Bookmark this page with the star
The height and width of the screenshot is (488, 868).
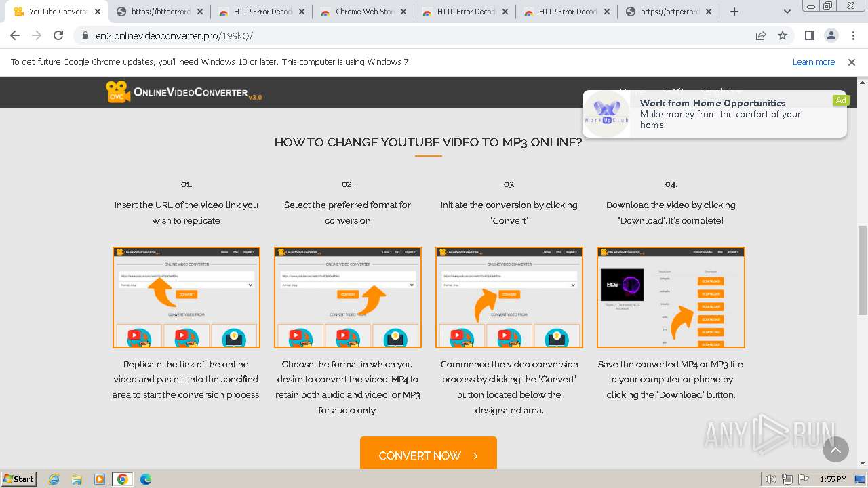click(x=783, y=35)
